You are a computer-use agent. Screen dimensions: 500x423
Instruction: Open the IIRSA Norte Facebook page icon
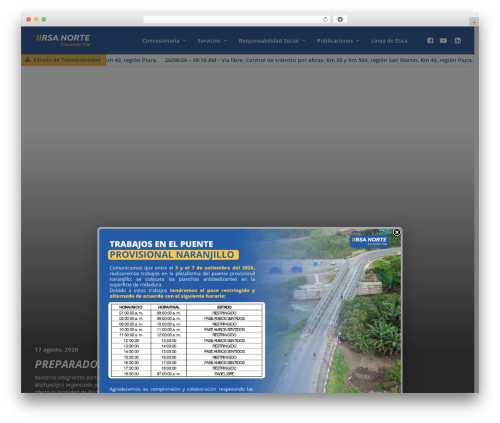tap(430, 41)
